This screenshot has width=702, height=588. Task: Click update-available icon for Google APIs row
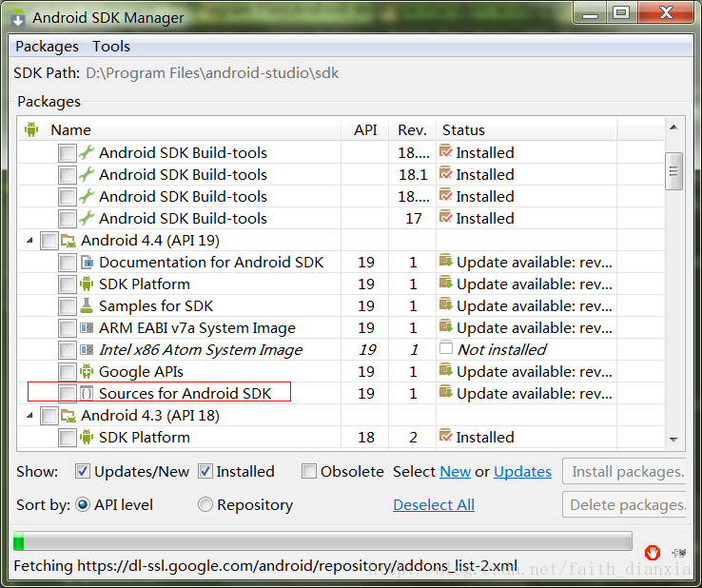[x=446, y=370]
